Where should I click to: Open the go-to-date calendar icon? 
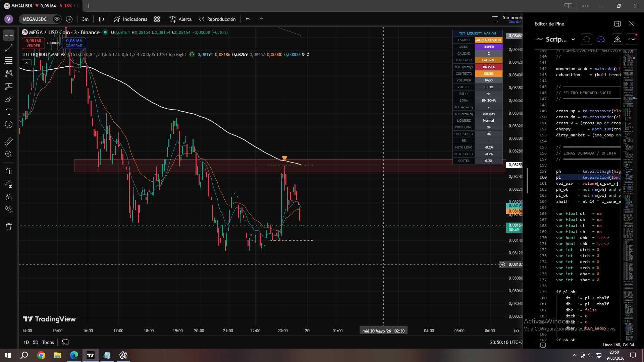click(65, 342)
